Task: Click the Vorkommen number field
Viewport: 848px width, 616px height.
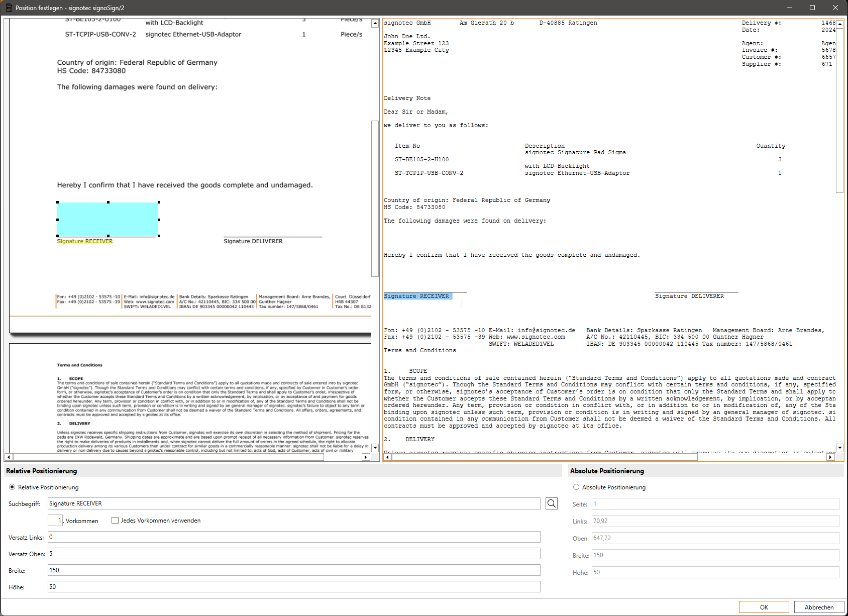Action: coord(55,521)
